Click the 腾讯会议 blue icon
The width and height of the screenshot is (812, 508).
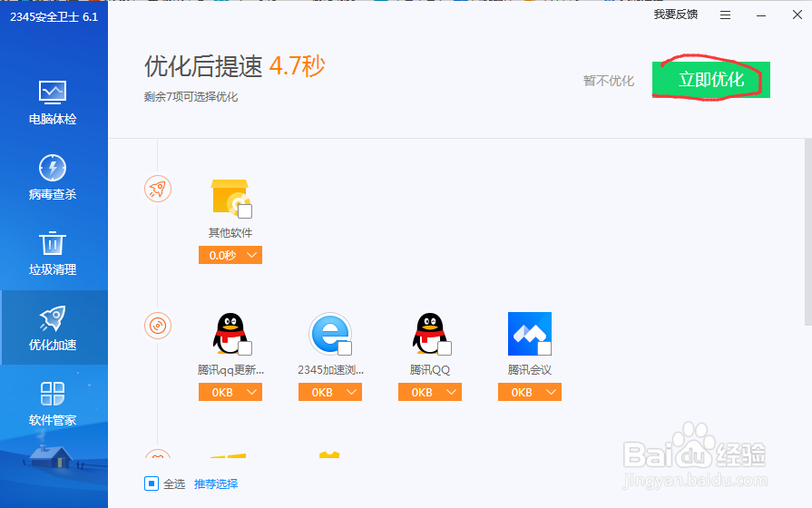(x=529, y=334)
